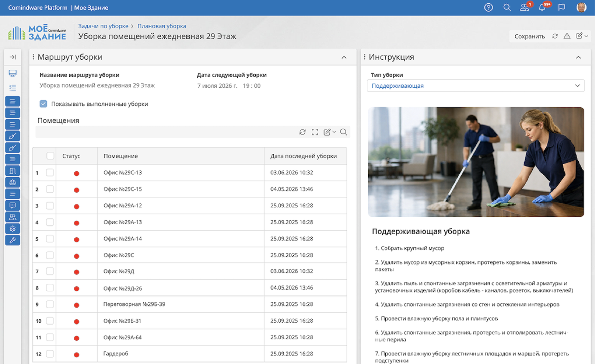Check the row for Офис №29А-14

click(50, 239)
